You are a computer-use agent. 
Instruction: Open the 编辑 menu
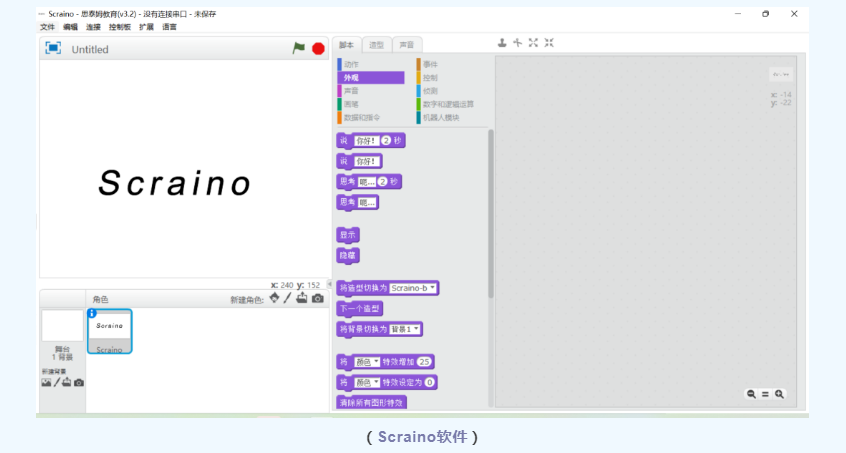[x=70, y=27]
